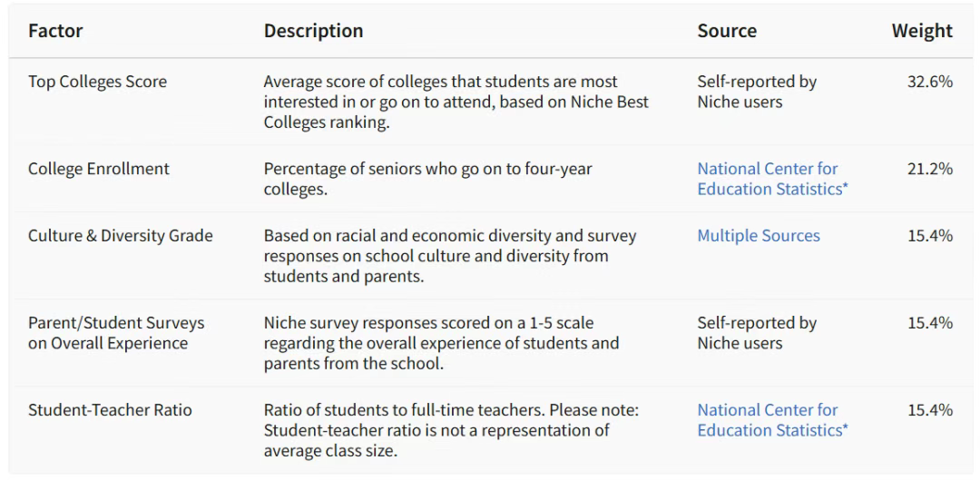
Task: Click the Description column header
Action: pyautogui.click(x=313, y=31)
